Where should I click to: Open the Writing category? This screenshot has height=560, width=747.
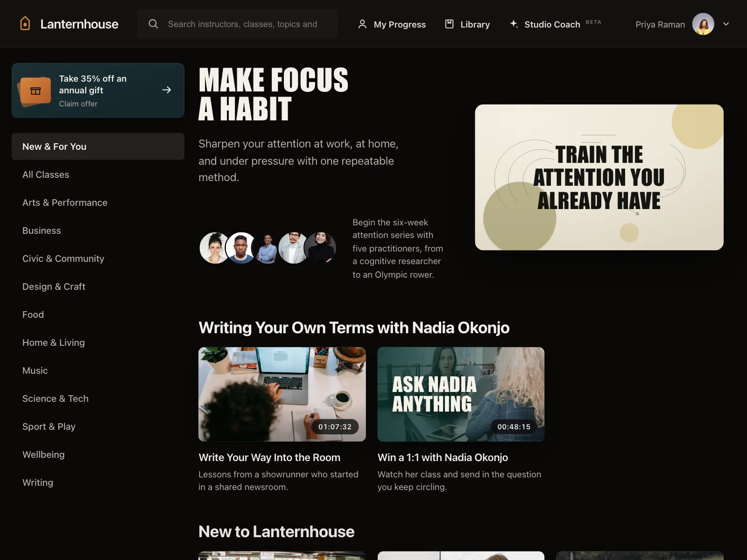point(98,483)
